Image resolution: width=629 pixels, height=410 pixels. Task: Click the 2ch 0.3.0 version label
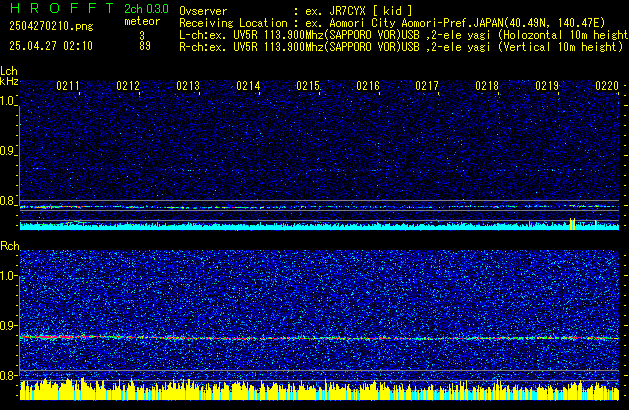146,9
